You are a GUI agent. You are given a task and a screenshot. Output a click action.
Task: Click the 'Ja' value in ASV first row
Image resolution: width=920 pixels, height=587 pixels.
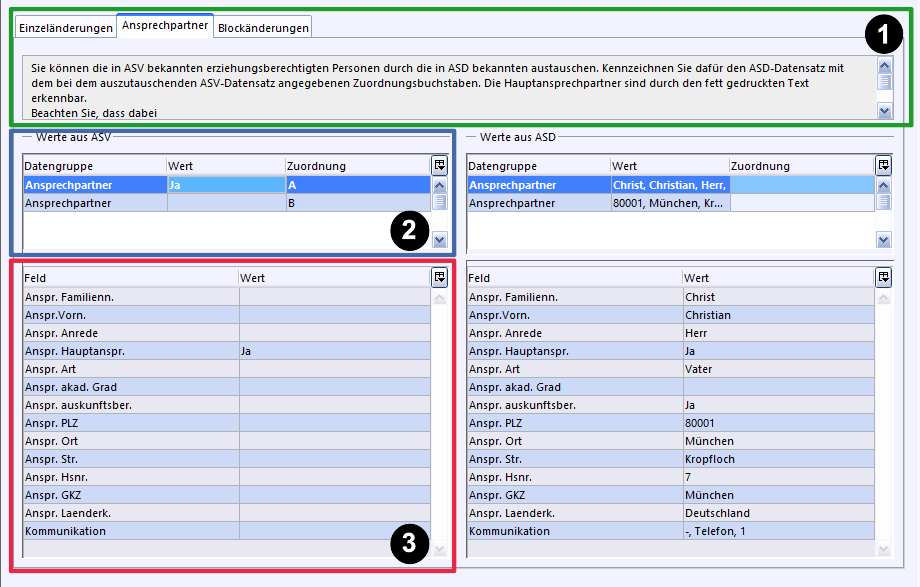coord(226,185)
